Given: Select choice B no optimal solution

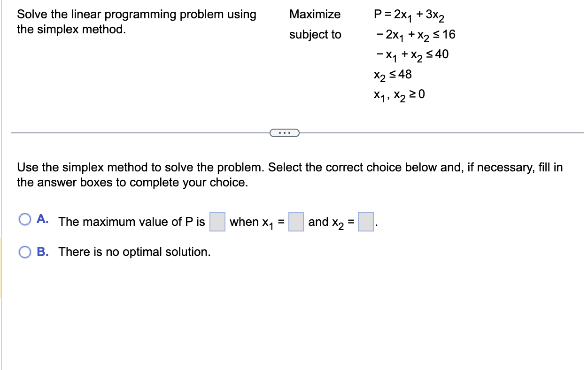Looking at the screenshot, I should (24, 252).
